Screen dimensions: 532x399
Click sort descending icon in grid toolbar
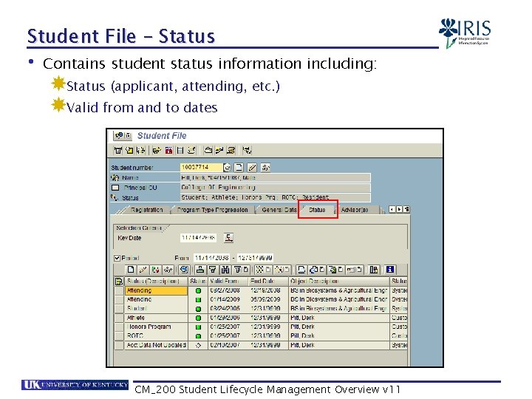click(213, 270)
